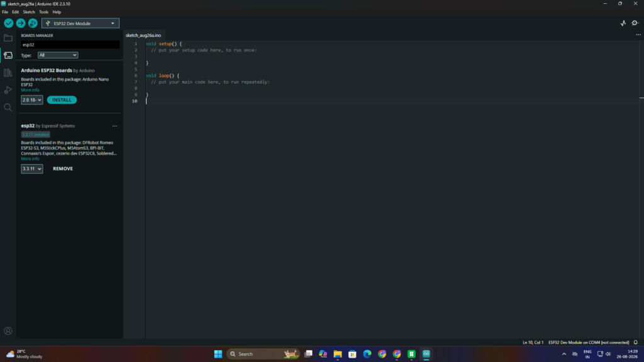Open More info for Arduino ESP32 Boards

coord(30,90)
